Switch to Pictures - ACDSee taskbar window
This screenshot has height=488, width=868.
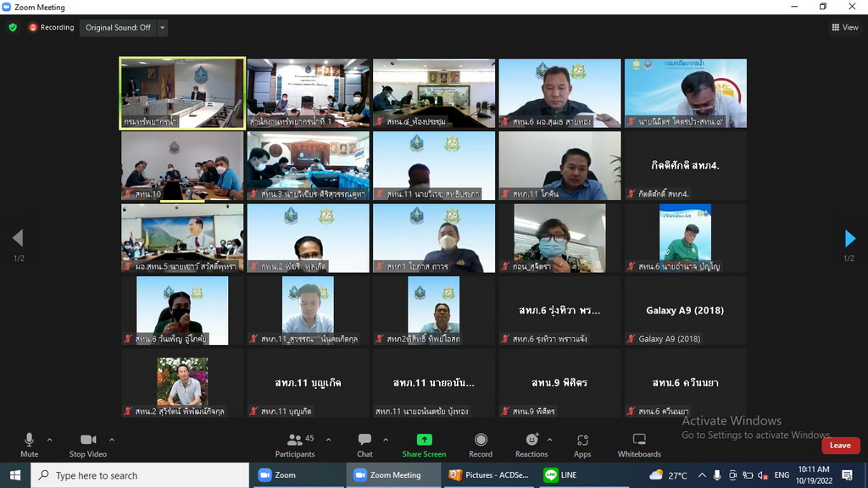tap(489, 475)
